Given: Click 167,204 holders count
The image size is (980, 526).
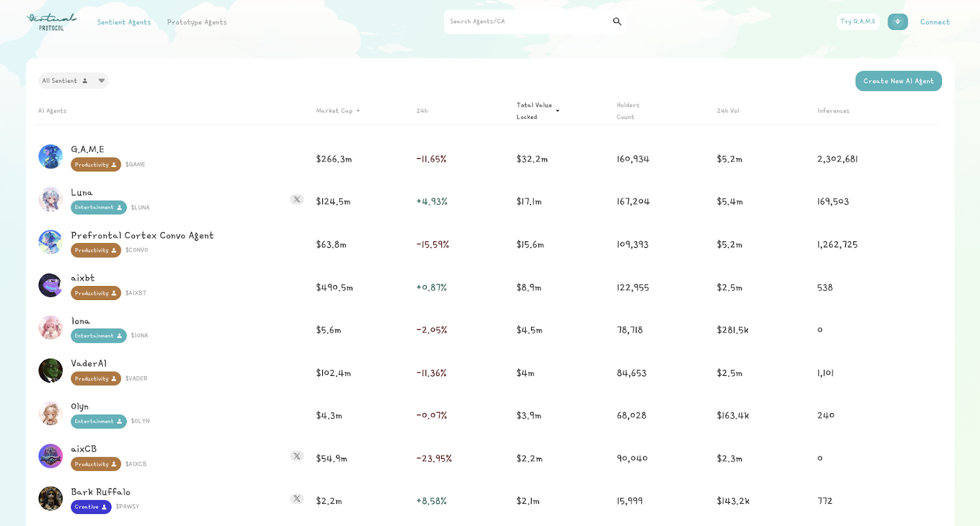Looking at the screenshot, I should [633, 201].
